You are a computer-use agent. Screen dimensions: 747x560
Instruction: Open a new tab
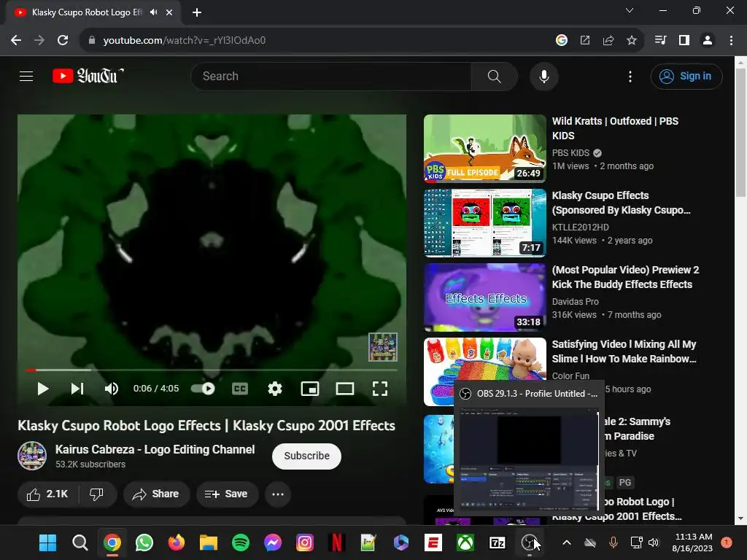pyautogui.click(x=197, y=12)
